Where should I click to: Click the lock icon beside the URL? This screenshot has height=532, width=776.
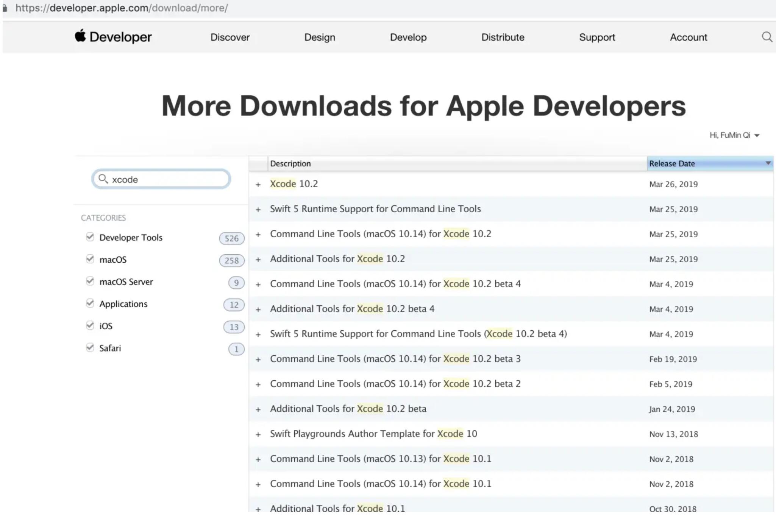coord(5,8)
